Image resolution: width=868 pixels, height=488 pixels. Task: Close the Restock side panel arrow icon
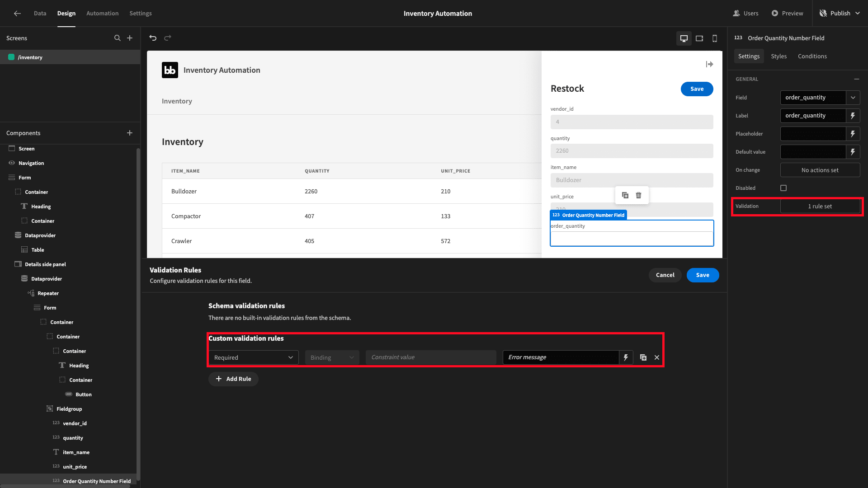pos(710,64)
